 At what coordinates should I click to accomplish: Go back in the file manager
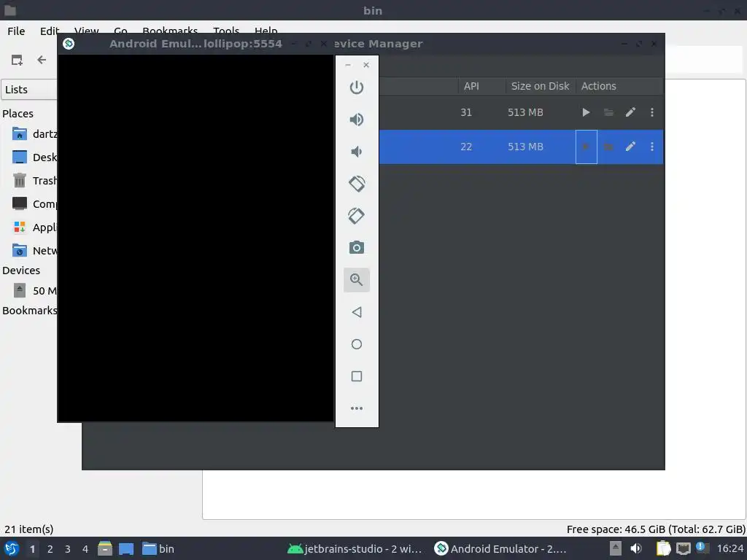tap(42, 60)
